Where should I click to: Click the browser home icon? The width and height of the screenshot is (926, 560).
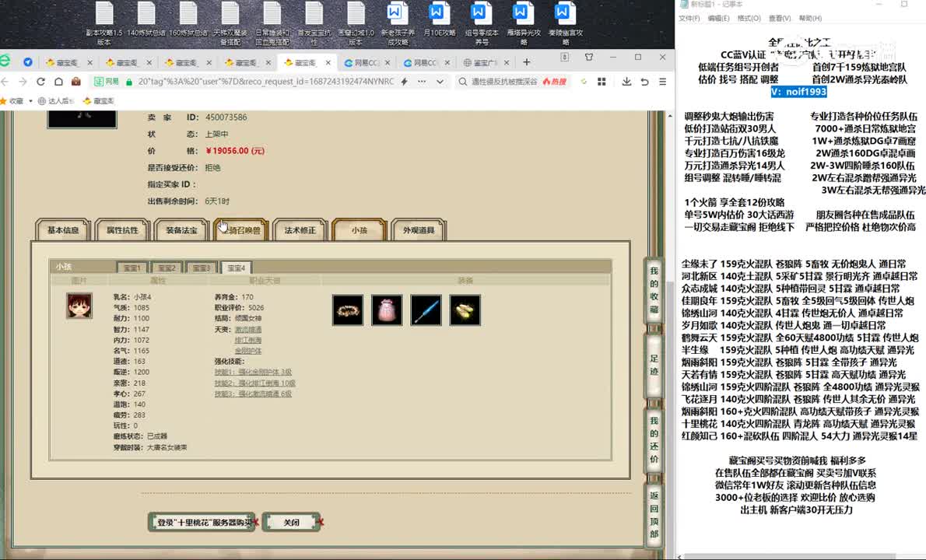point(58,82)
